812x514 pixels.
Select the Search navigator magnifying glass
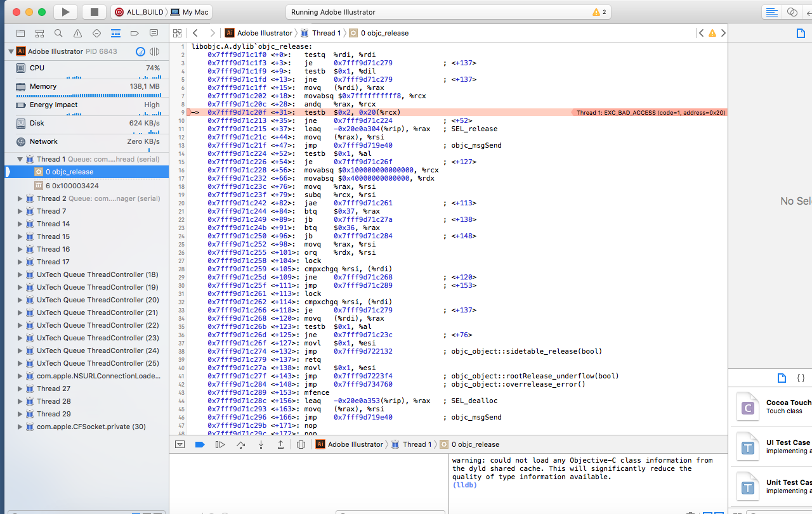click(58, 33)
